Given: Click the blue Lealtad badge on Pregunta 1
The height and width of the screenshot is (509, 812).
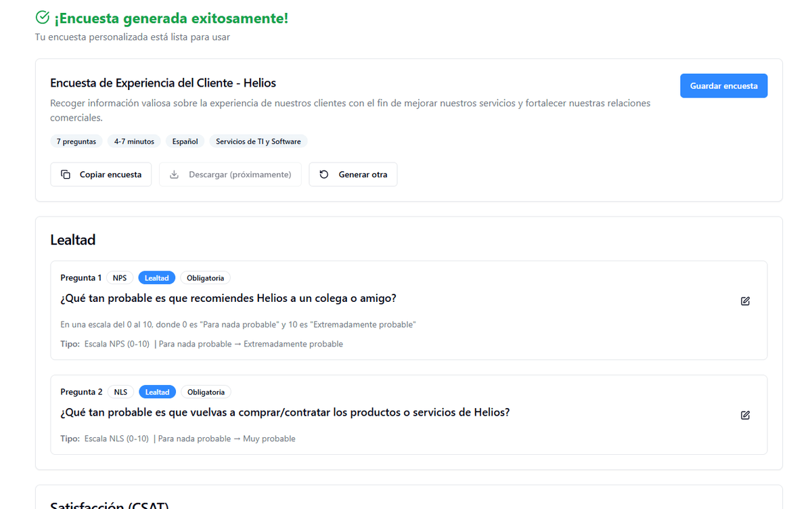Looking at the screenshot, I should [157, 278].
